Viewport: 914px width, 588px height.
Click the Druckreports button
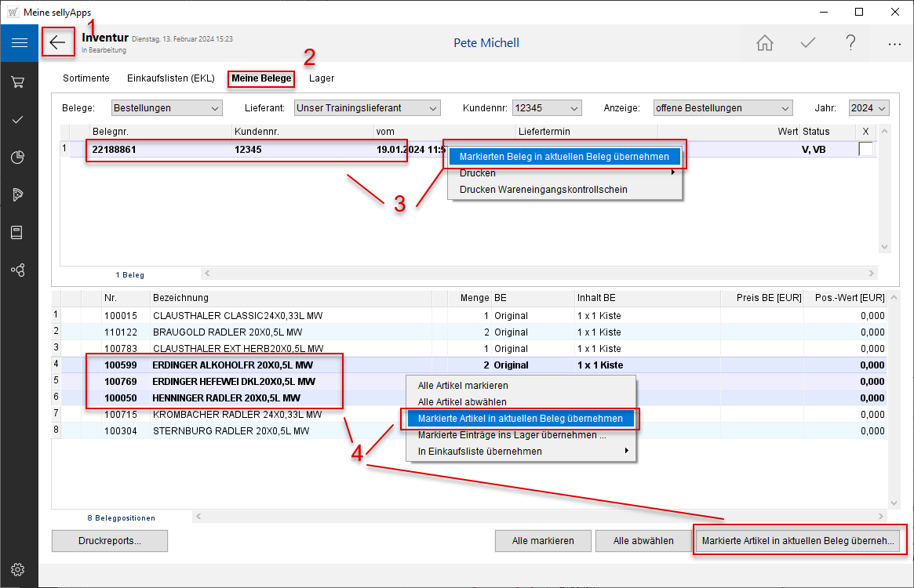[110, 541]
